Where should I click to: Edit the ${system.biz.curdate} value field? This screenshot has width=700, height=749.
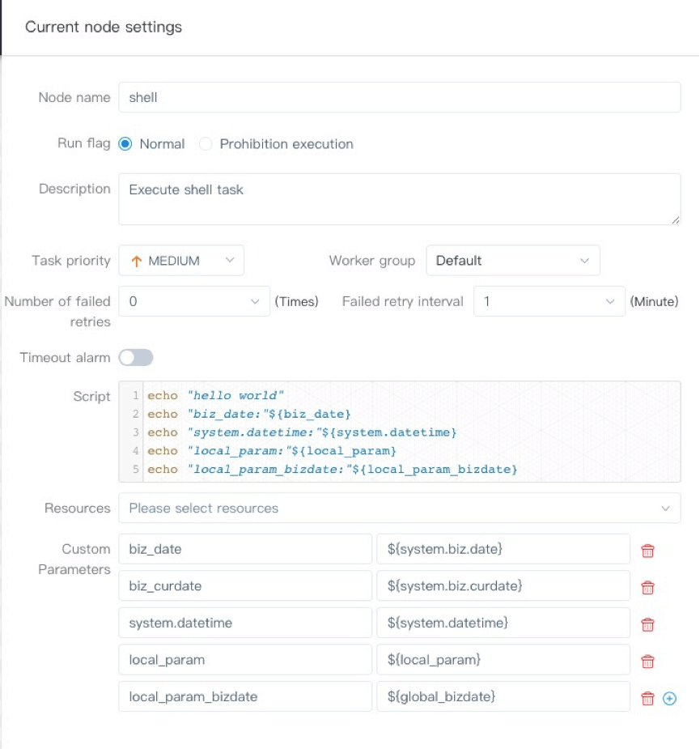click(x=503, y=585)
